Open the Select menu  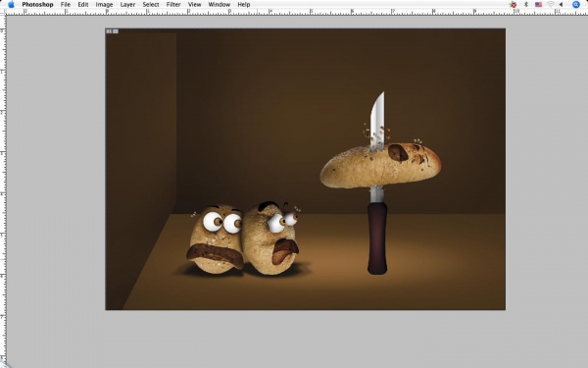tap(151, 5)
